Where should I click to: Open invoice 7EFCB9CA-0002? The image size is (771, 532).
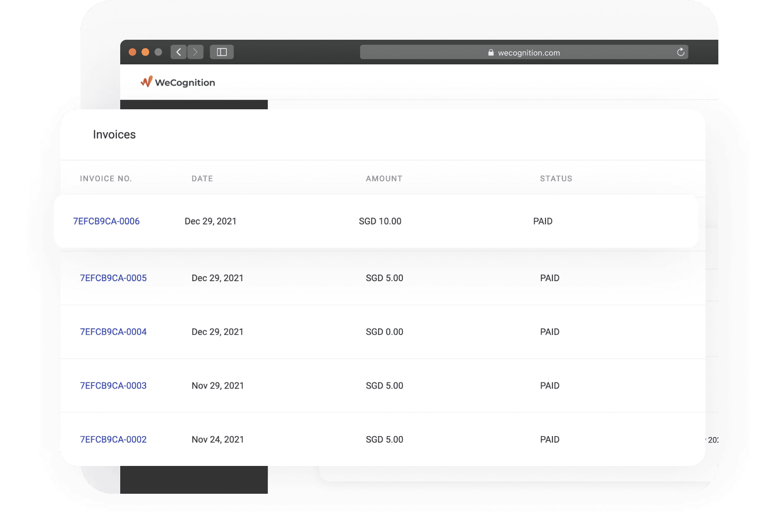113,440
